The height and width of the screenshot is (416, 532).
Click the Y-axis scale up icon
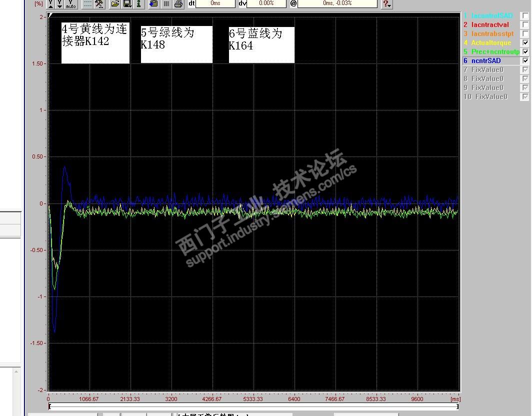(50, 3)
